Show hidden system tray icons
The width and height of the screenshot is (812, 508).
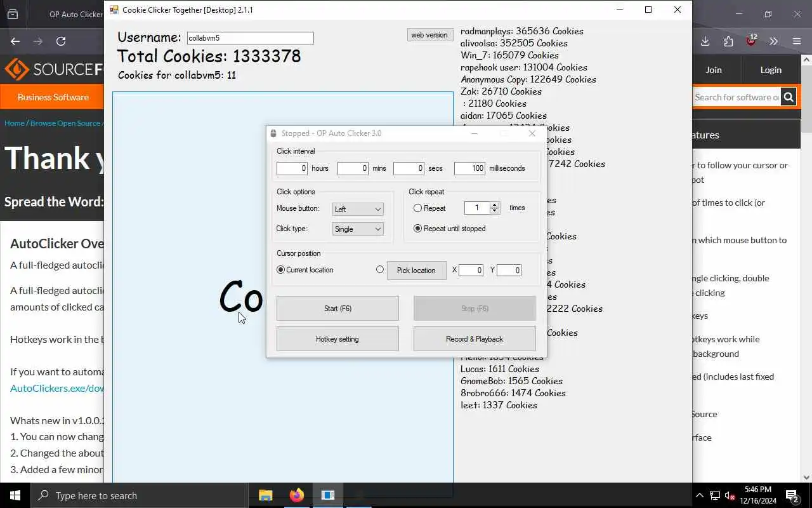700,495
